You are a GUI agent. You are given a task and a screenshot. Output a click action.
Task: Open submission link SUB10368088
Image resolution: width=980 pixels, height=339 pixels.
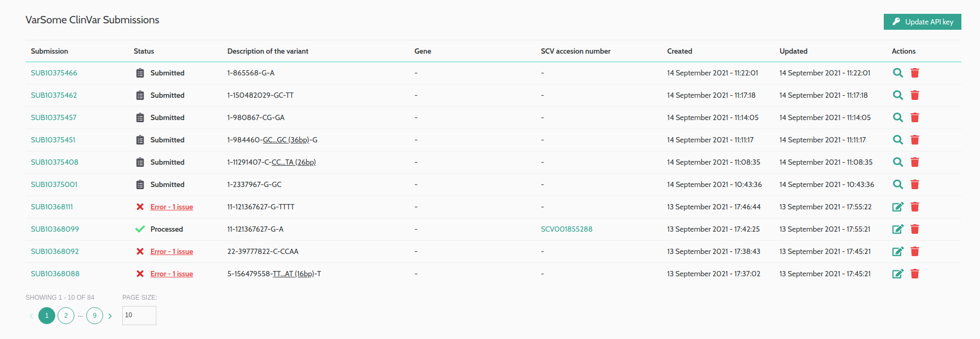(x=55, y=274)
